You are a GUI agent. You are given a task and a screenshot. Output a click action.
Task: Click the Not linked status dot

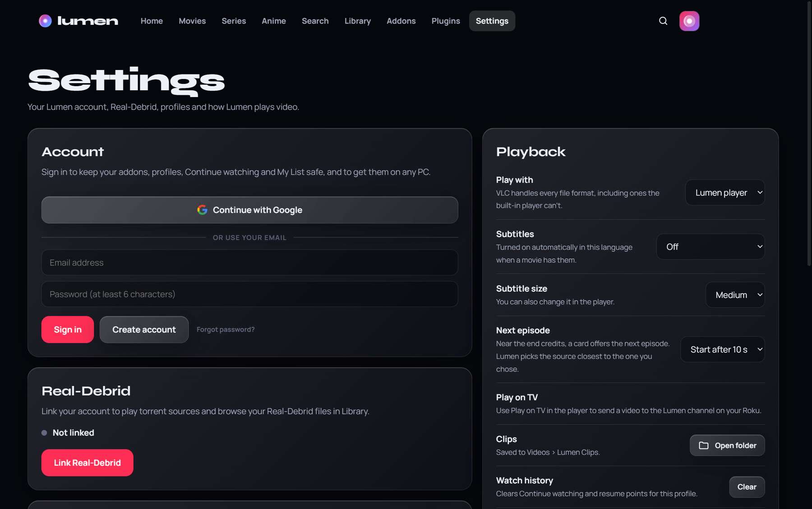click(44, 433)
